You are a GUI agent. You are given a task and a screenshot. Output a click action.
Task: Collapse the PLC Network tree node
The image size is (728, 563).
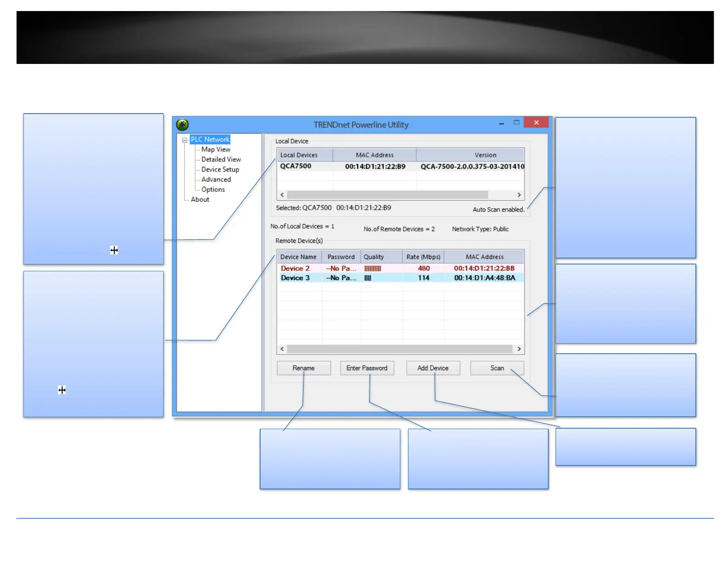click(x=184, y=140)
